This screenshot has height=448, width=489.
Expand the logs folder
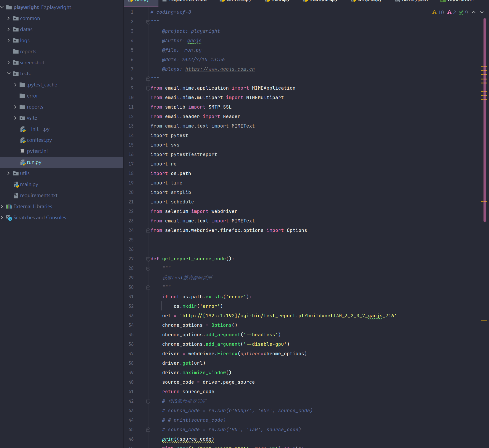[x=8, y=40]
